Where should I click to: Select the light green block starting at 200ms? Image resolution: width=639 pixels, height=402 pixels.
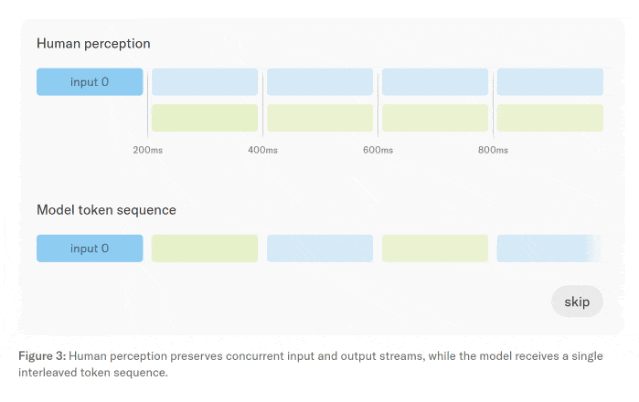click(205, 118)
